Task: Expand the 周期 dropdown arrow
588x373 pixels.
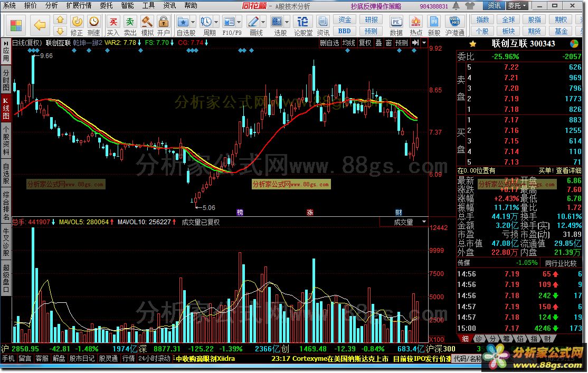Action: coord(216,22)
